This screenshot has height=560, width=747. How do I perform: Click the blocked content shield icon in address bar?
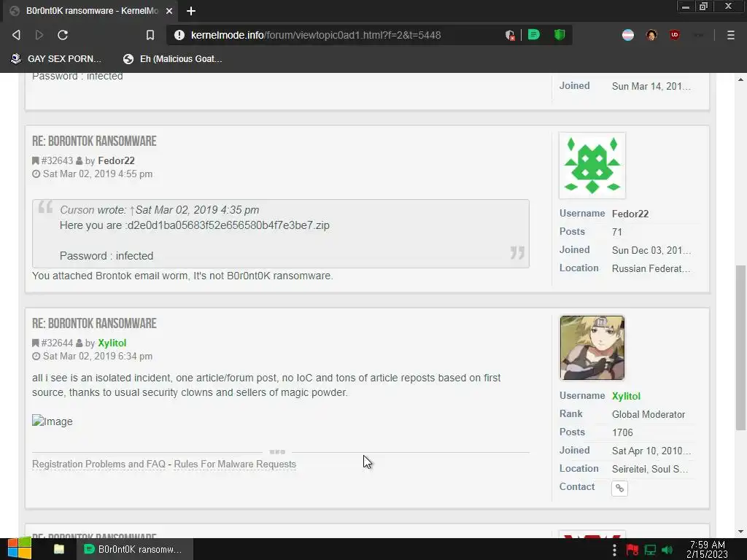click(510, 35)
